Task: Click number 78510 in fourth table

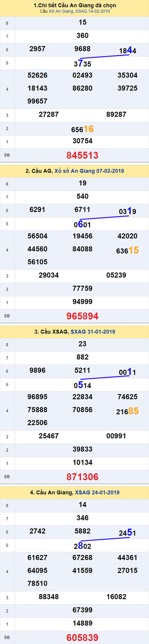Action: pyautogui.click(x=37, y=584)
